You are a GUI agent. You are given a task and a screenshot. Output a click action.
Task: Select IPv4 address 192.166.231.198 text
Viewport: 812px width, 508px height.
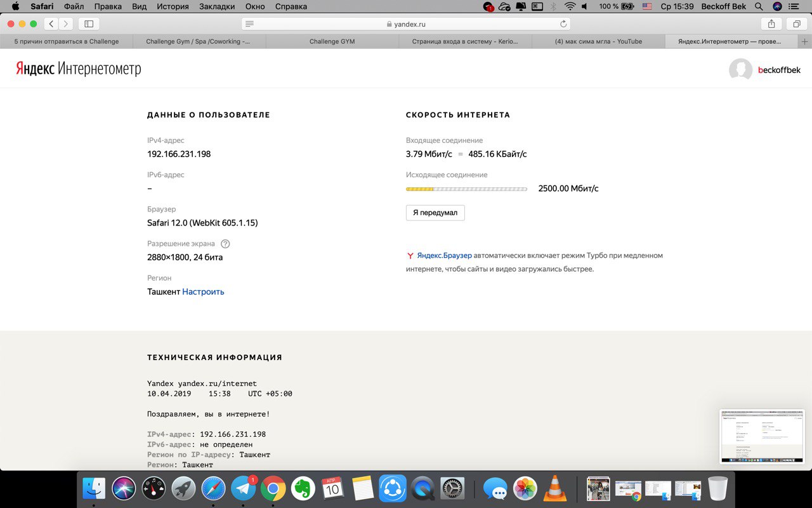pos(179,154)
